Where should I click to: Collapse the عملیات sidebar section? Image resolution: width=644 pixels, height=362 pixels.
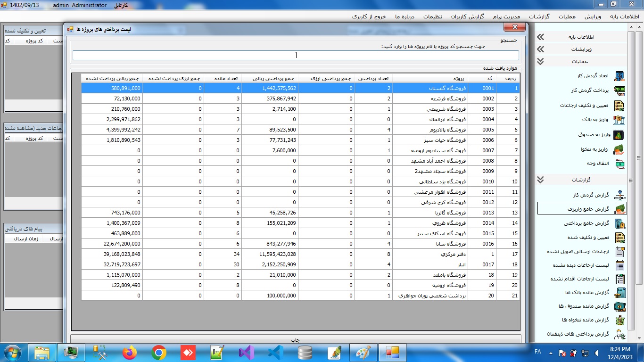click(x=540, y=62)
